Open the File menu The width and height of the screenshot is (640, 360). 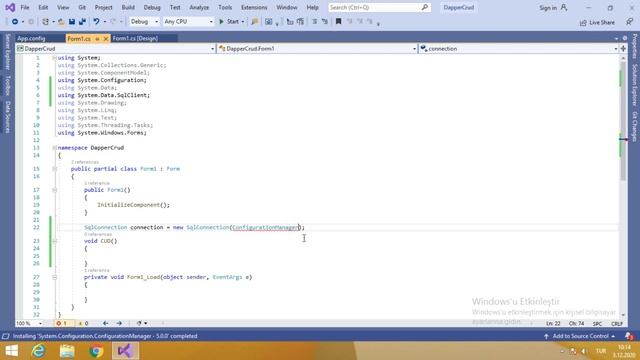(x=25, y=7)
